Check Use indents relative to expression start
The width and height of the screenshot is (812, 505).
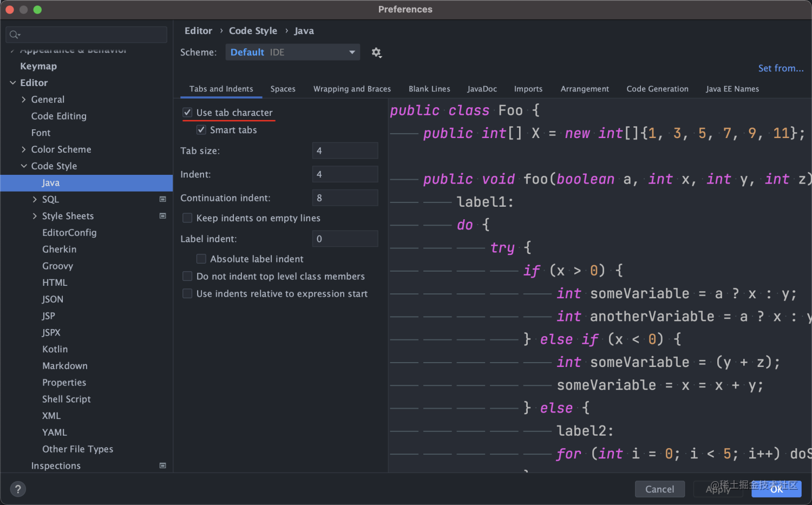(187, 293)
